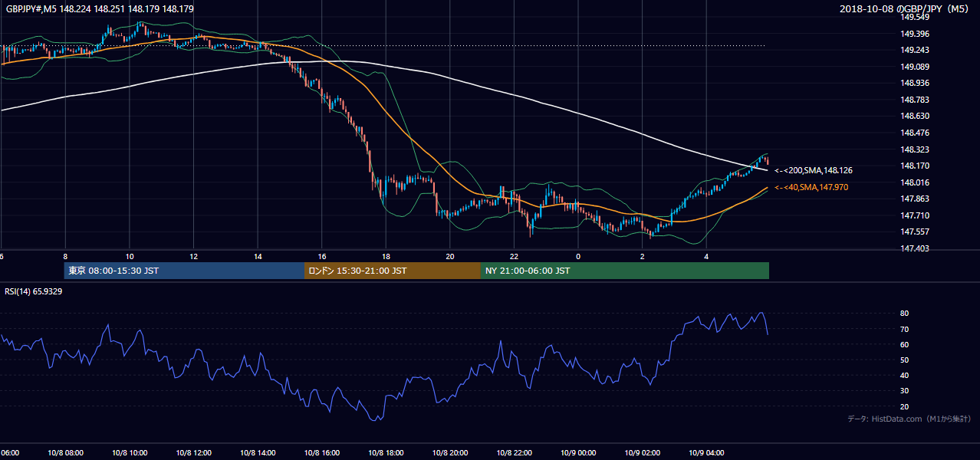
Task: Click RSI scale value 70
Action: (x=905, y=330)
